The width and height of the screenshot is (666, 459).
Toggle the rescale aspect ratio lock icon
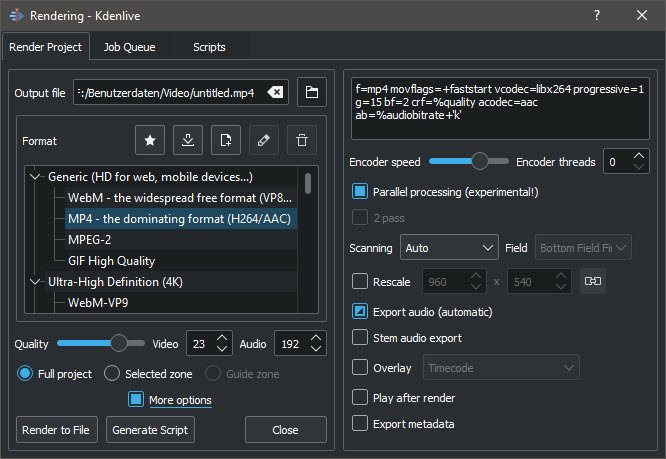pos(592,282)
